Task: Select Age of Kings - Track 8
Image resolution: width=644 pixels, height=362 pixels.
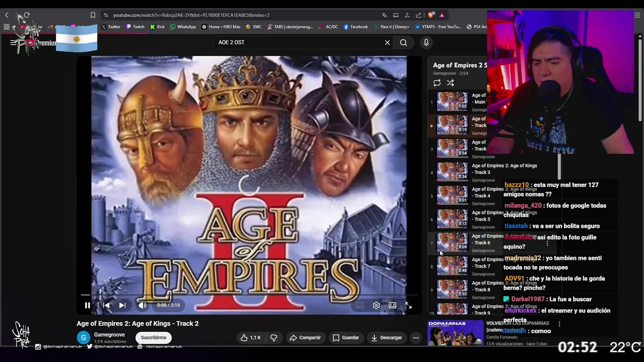Action: click(x=504, y=287)
